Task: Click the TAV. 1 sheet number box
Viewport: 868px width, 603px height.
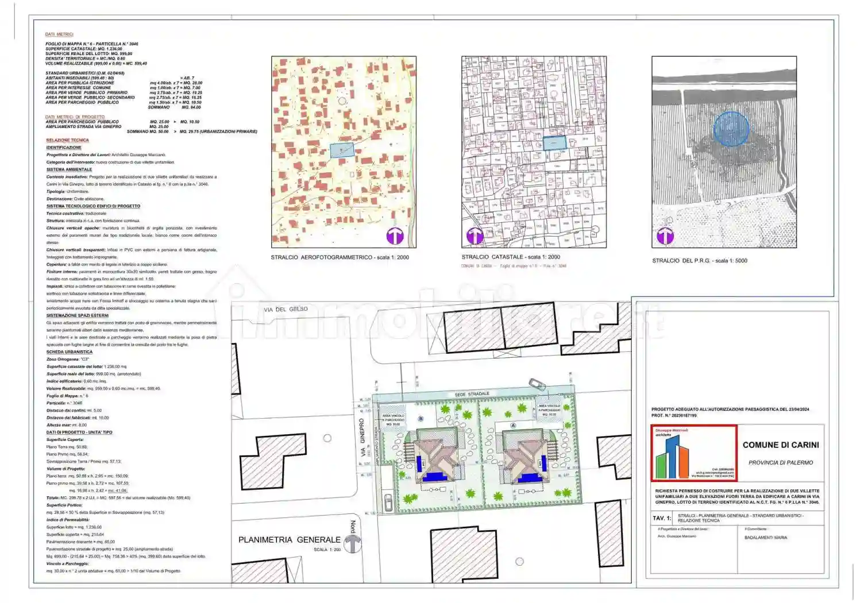Action: point(661,518)
